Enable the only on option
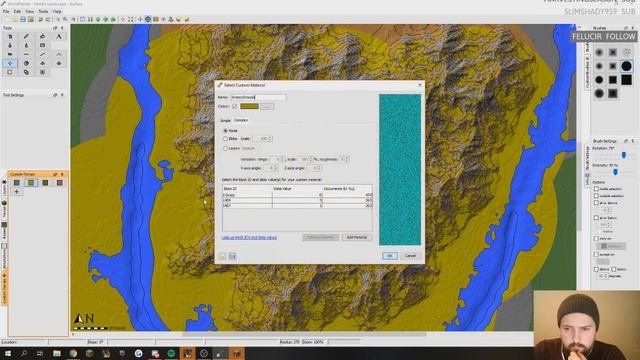Screen dimensions: 640x360 coord(596,238)
